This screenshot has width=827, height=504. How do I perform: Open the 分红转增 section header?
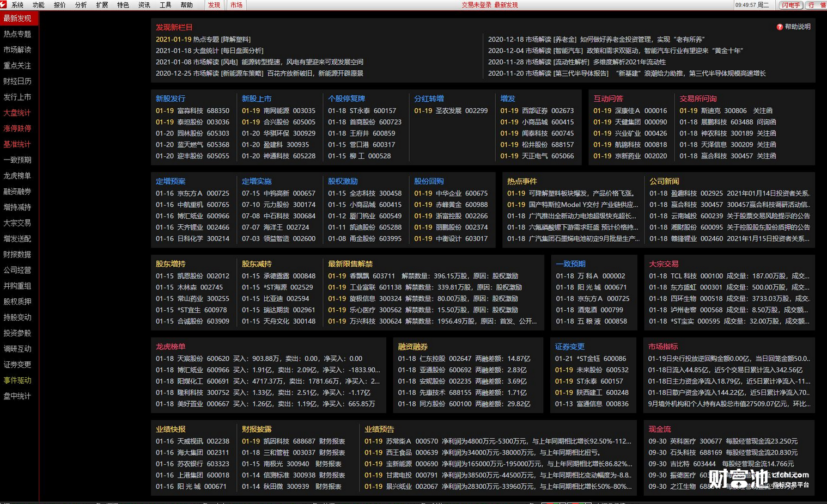point(429,99)
